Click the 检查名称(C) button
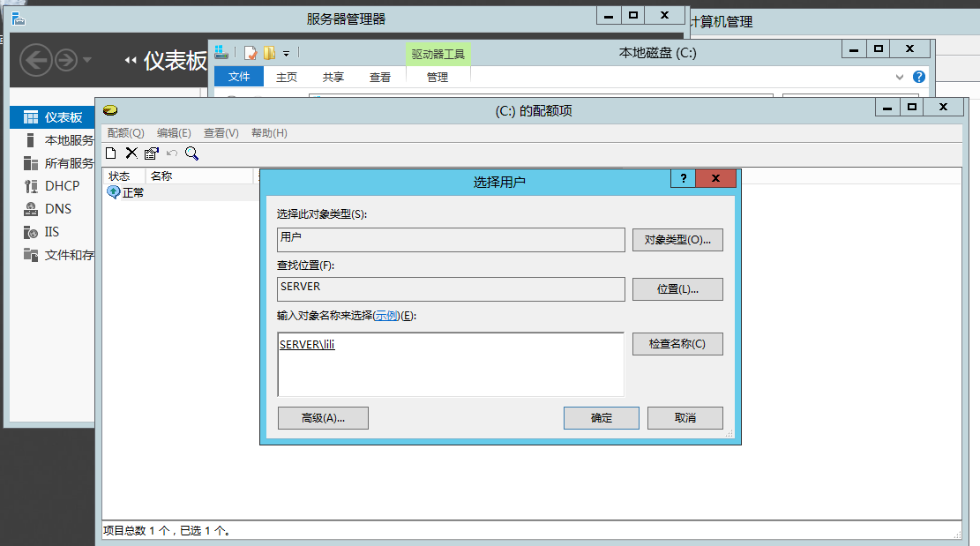 [677, 344]
